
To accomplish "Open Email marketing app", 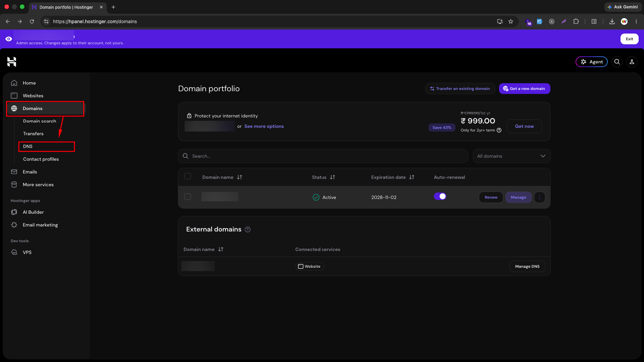I will 40,225.
